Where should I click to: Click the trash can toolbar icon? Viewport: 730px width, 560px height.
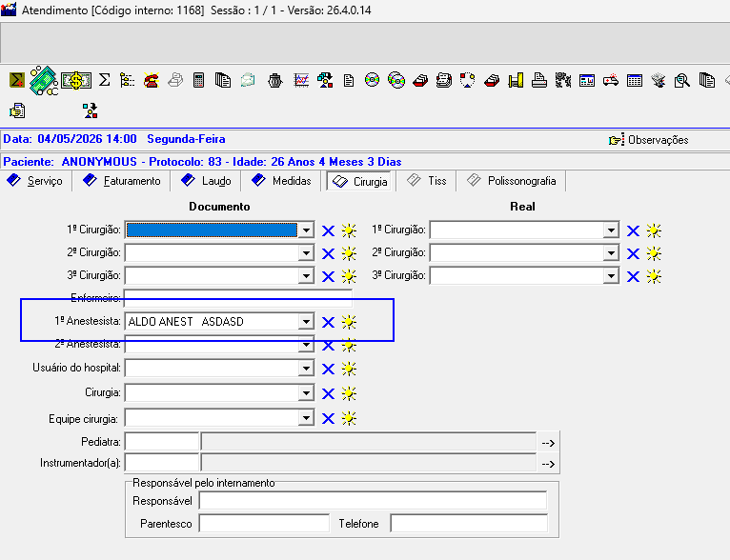275,81
